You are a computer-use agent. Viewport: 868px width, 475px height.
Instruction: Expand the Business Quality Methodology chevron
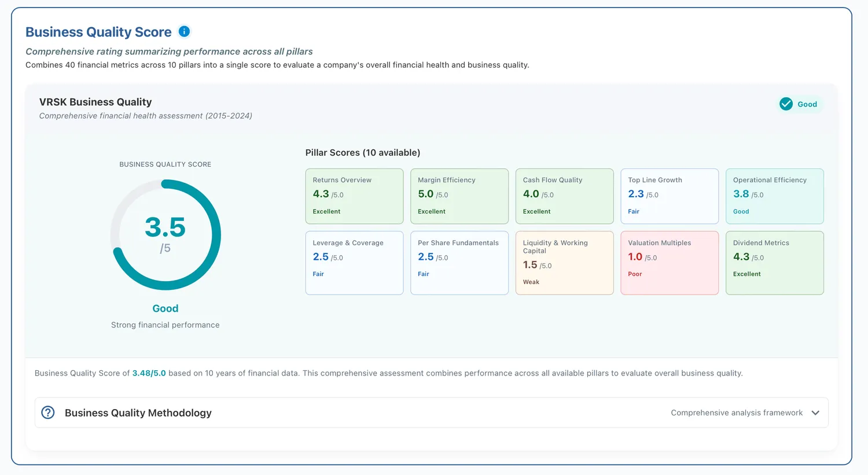pyautogui.click(x=815, y=413)
